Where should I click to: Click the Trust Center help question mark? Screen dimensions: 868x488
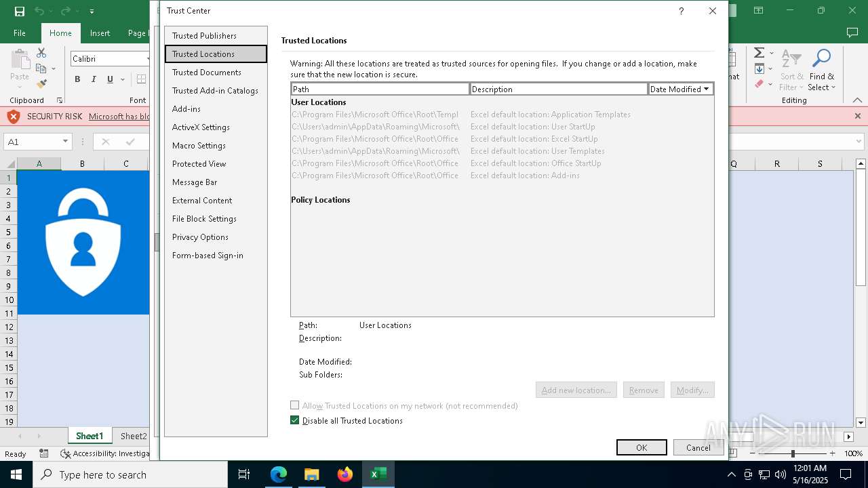point(681,11)
